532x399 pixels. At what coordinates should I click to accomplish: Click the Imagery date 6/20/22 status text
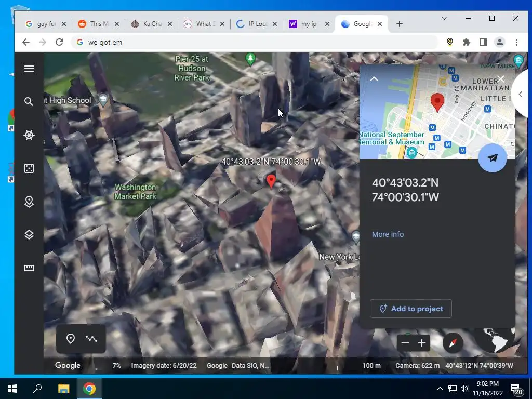[x=164, y=366]
